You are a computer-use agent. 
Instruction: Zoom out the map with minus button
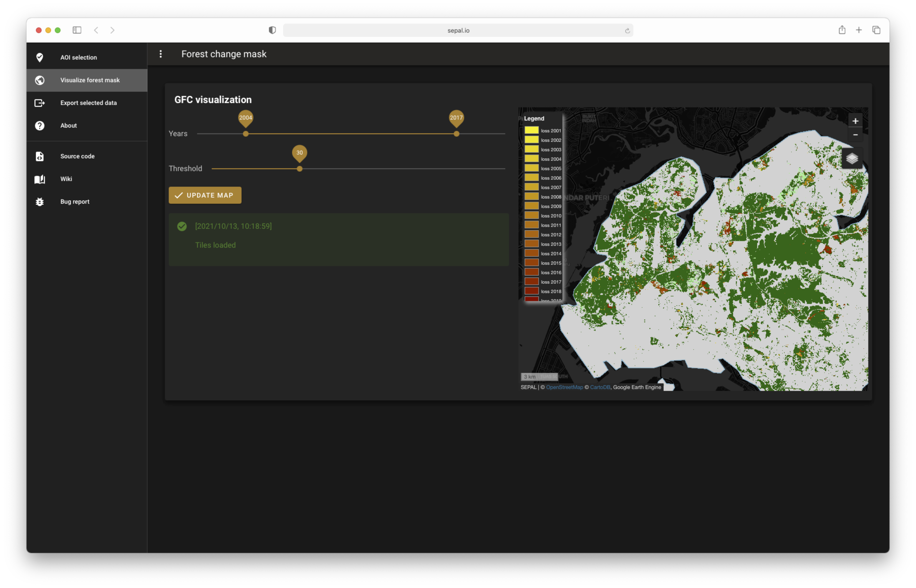pos(855,135)
